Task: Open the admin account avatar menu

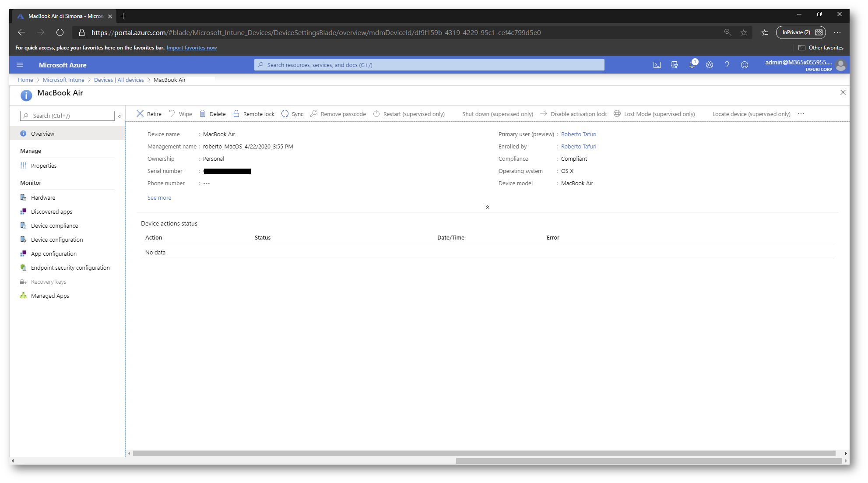Action: point(841,65)
